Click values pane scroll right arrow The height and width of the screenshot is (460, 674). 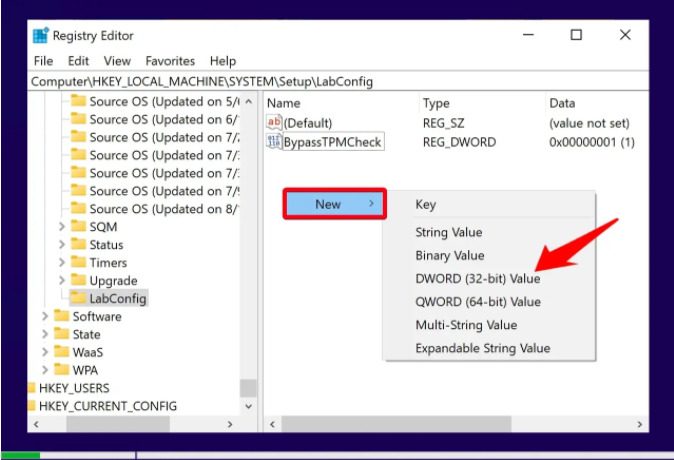tap(640, 424)
